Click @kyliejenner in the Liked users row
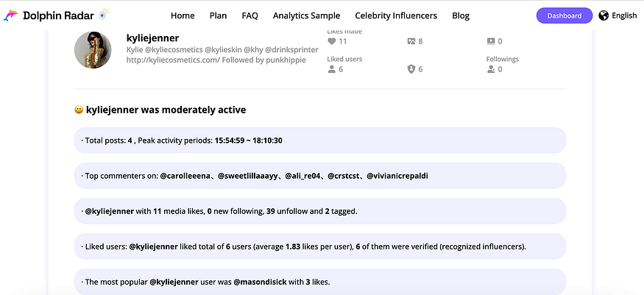Viewport: 644px width, 295px height. tap(153, 246)
